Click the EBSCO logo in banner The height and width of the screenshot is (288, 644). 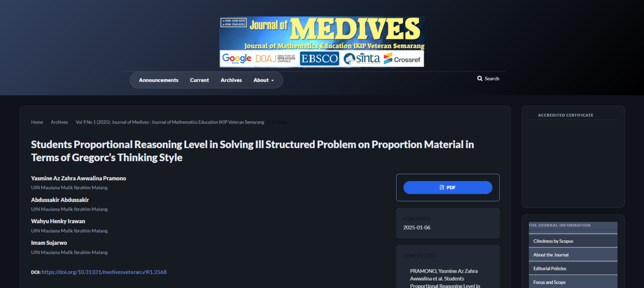(x=319, y=59)
